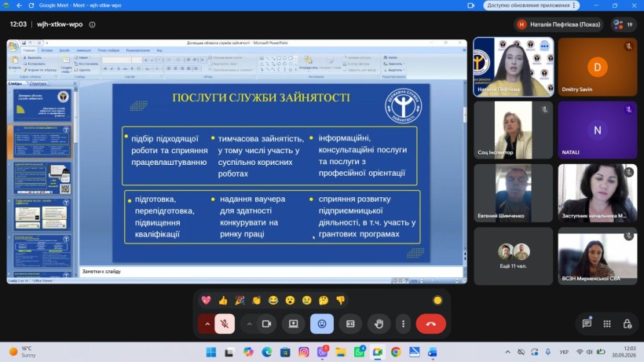This screenshot has width=644, height=362.
Task: Open Рецензирование tab in PowerPoint
Action: click(138, 50)
